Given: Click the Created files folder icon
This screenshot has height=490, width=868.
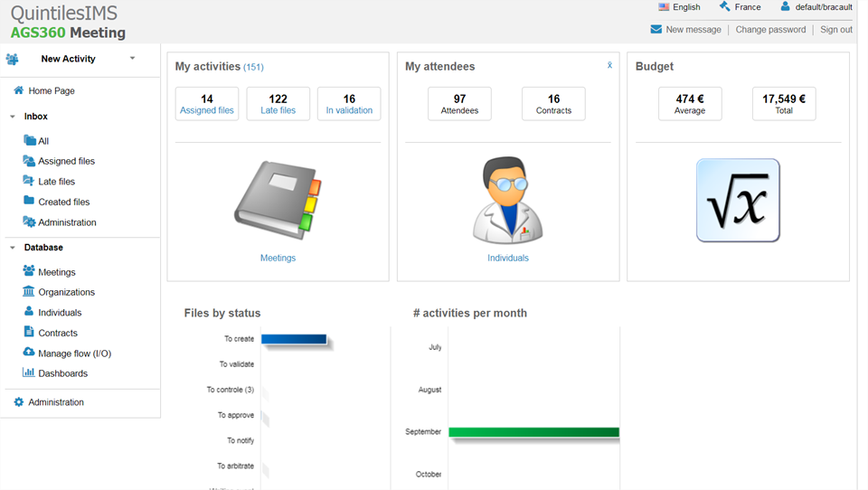Looking at the screenshot, I should point(29,201).
